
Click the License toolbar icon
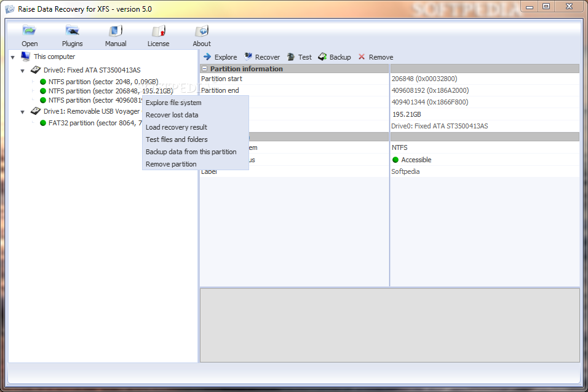point(158,31)
